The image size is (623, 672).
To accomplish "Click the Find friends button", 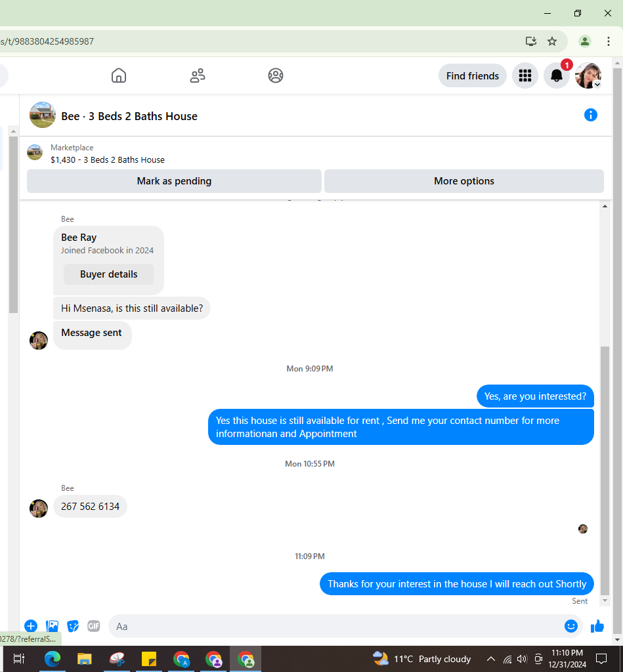I will point(473,76).
